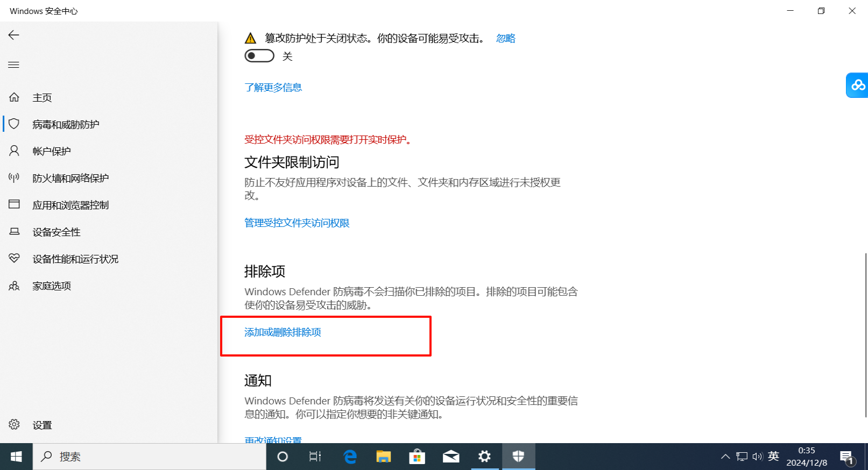Go back with the back arrow
Image resolution: width=868 pixels, height=470 pixels.
14,35
